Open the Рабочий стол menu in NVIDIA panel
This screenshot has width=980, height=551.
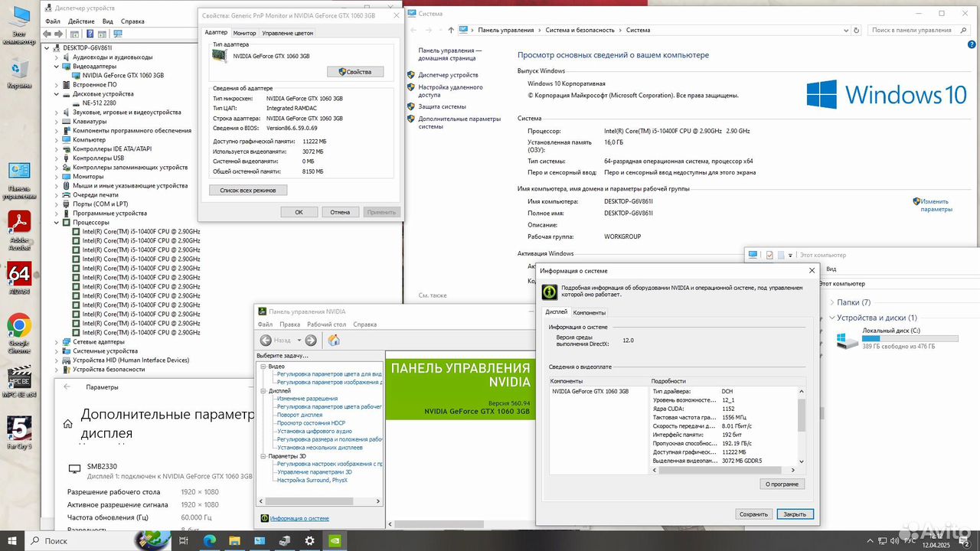[328, 324]
